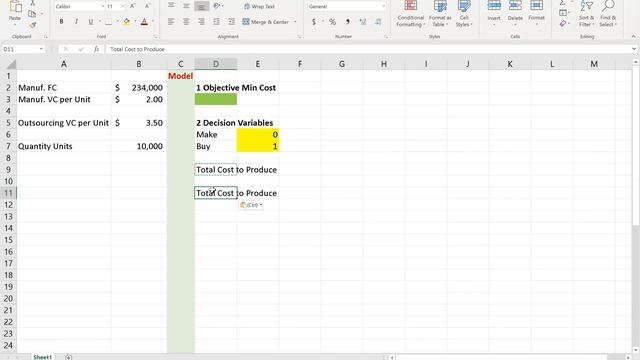The image size is (640, 360).
Task: Toggle top align
Action: (171, 6)
